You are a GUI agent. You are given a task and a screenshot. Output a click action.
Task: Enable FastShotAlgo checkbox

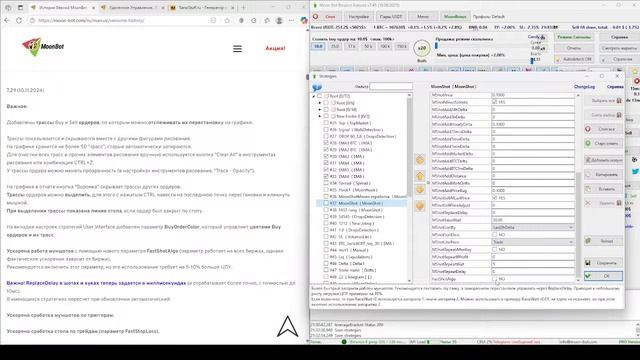495,279
